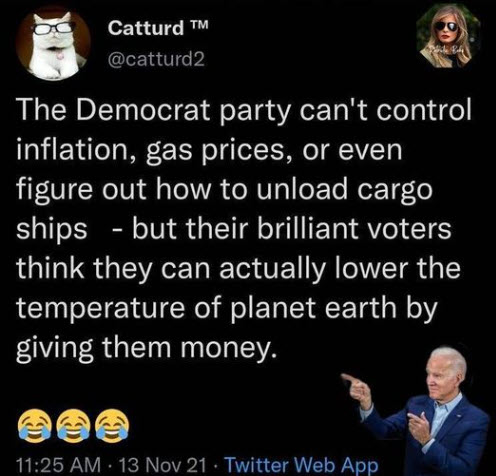The width and height of the screenshot is (496, 476).
Task: Click the 13 Nov 21 date
Action: tap(162, 464)
